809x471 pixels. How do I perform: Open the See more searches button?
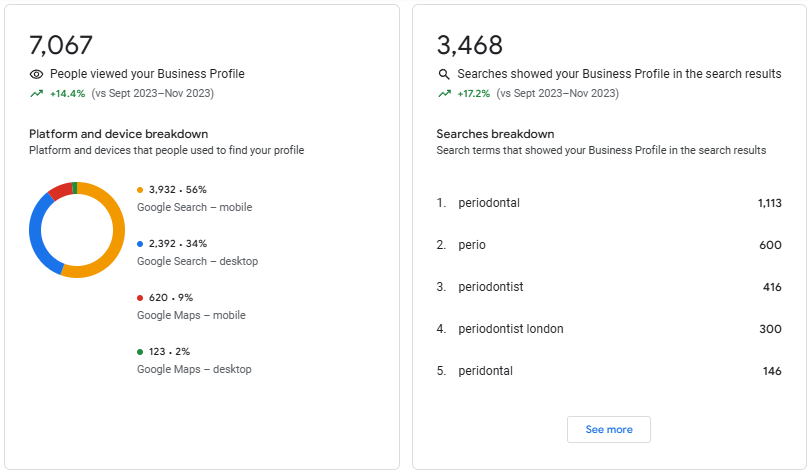coord(609,429)
